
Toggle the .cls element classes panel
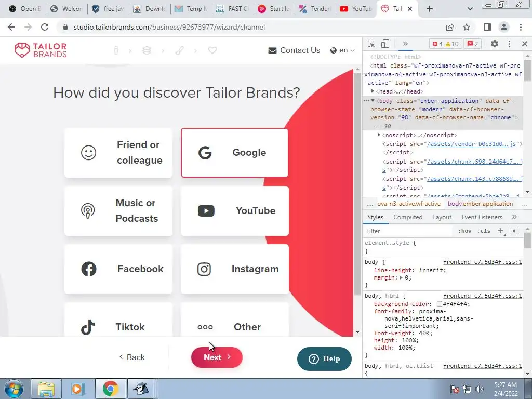point(484,231)
